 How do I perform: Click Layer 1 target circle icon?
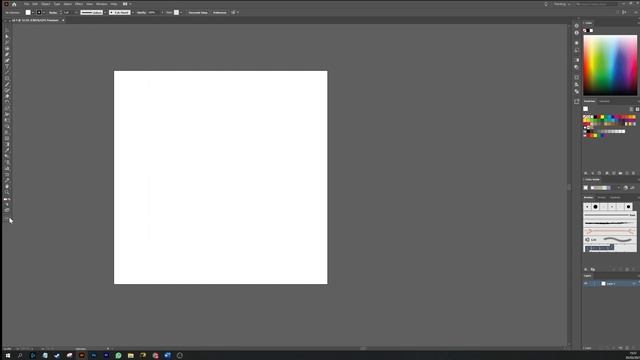pos(634,283)
